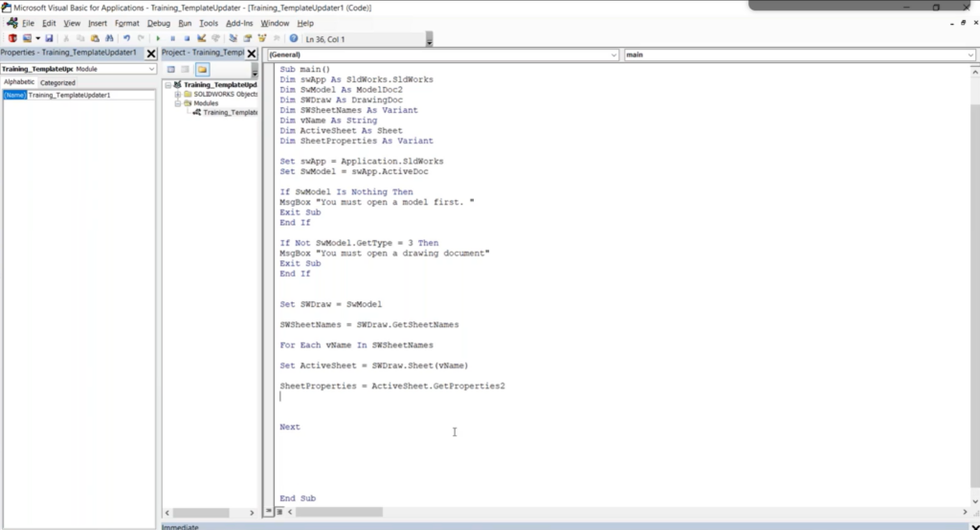Switch to the Categorized properties tab
Viewport: 980px width, 530px height.
[x=57, y=82]
